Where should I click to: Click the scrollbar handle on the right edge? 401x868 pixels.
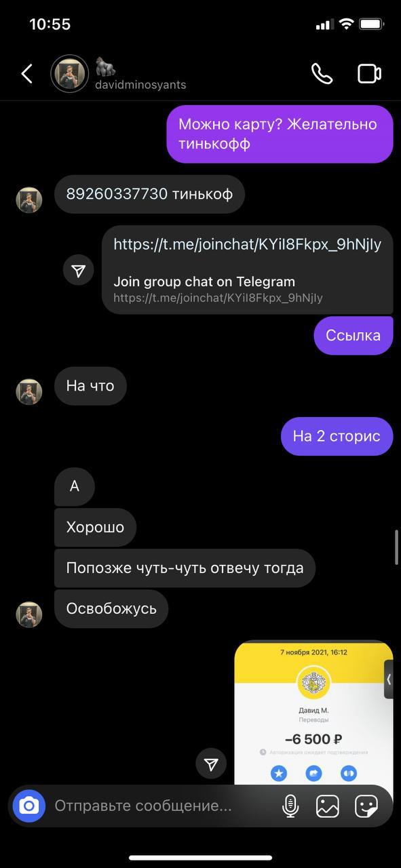[397, 547]
